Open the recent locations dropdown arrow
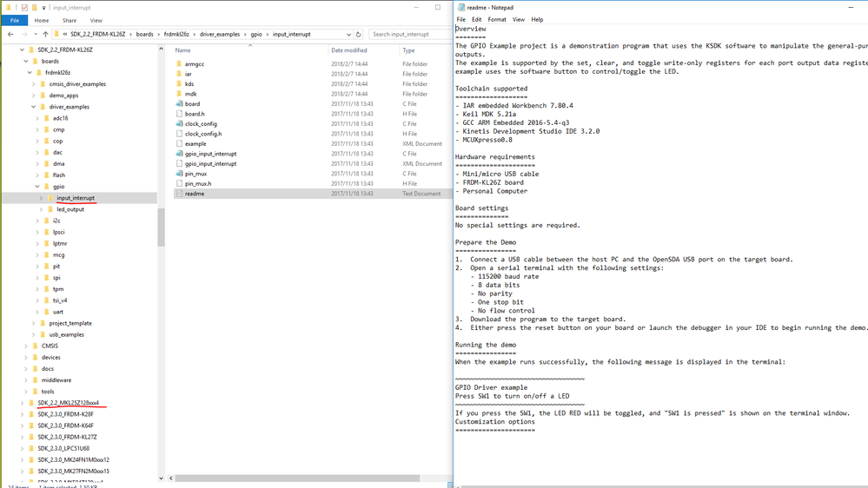The image size is (868, 488). tap(35, 35)
